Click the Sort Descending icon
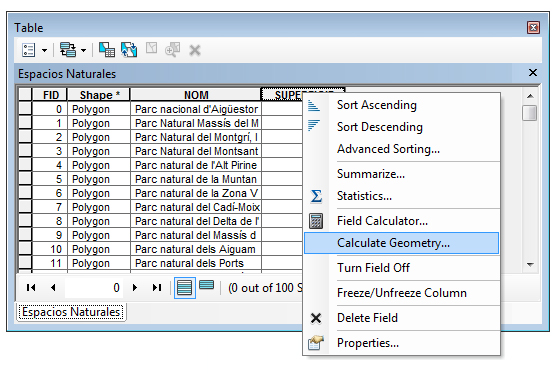Viewport: 554px width, 374px height. pos(314,125)
